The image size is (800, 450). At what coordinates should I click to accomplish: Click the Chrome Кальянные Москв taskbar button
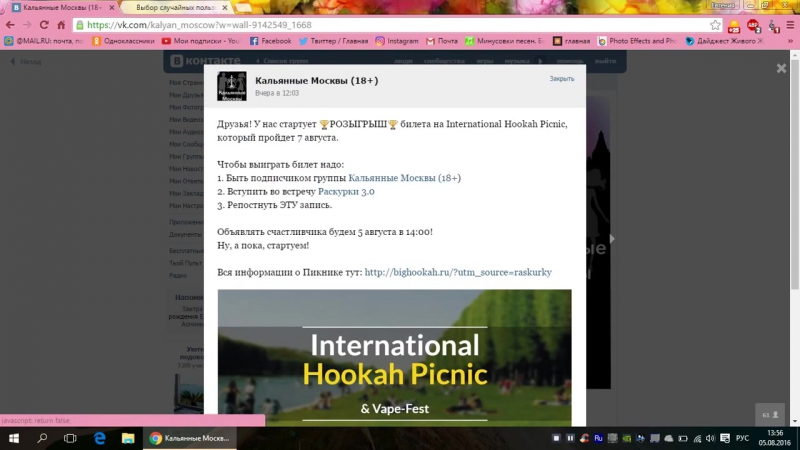190,438
